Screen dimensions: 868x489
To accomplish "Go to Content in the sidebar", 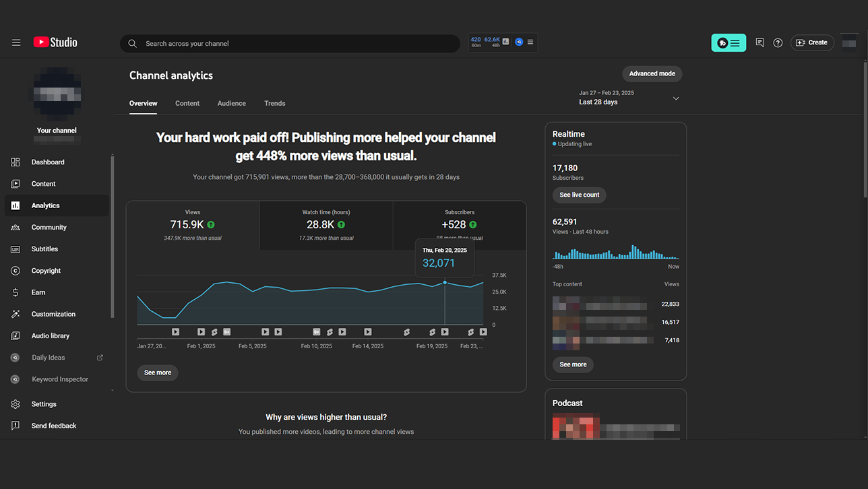I will click(57, 184).
